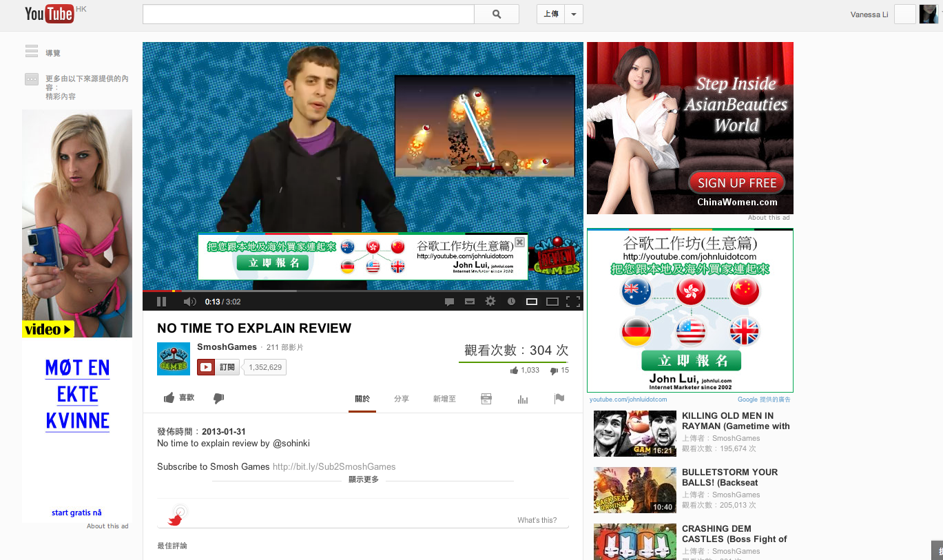Click the 211 部影片 videos count link
The height and width of the screenshot is (560, 943).
284,347
